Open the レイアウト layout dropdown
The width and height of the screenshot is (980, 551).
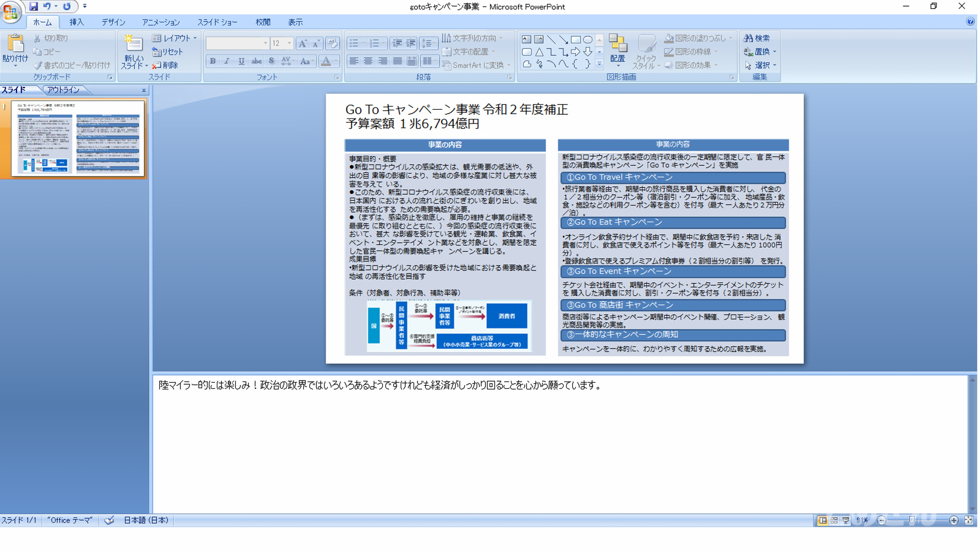point(175,38)
